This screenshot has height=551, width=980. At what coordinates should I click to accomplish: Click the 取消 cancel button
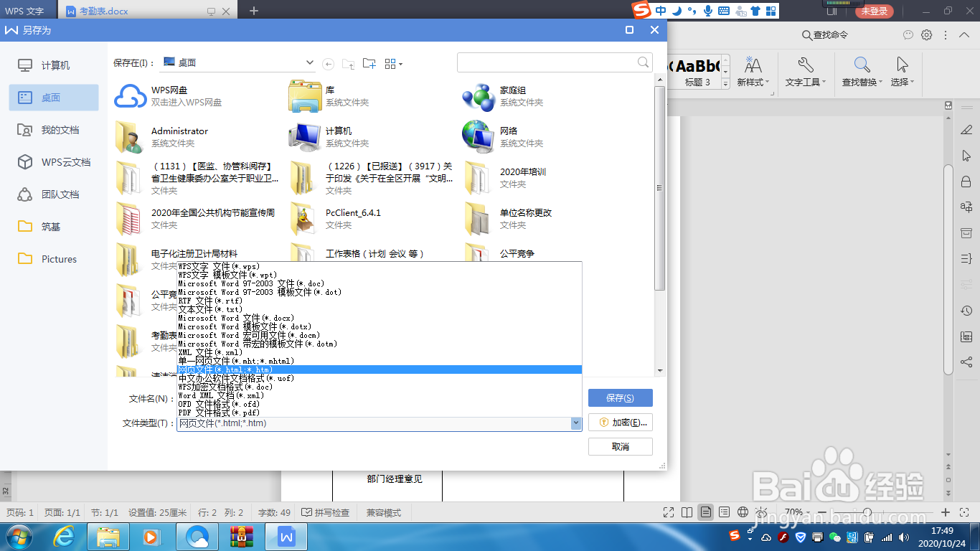620,446
